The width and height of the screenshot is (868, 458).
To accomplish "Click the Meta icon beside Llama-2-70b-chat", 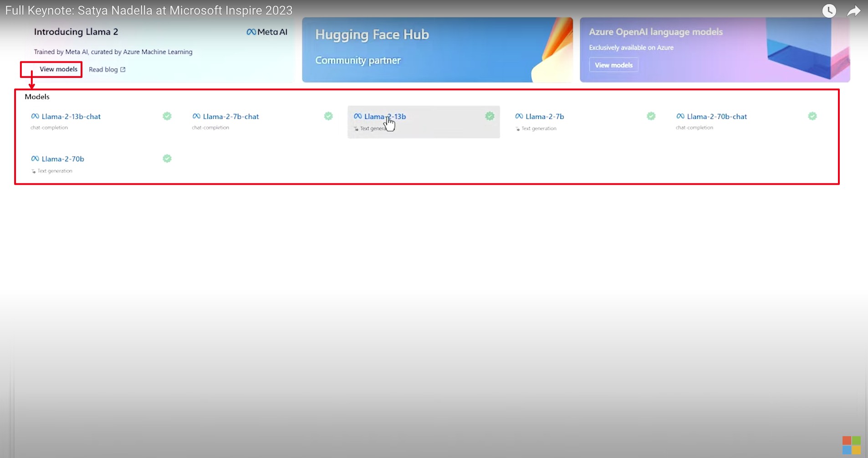I will pos(680,117).
